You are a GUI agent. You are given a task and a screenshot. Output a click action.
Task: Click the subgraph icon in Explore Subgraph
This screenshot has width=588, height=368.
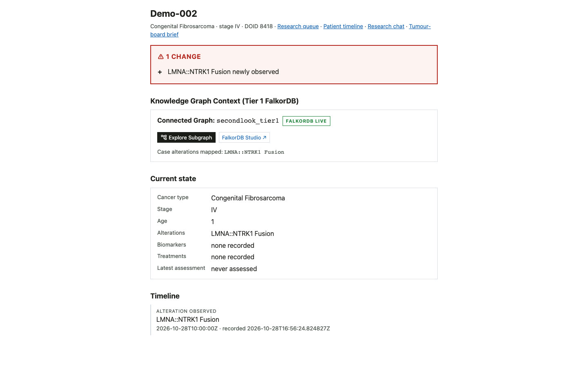click(164, 137)
